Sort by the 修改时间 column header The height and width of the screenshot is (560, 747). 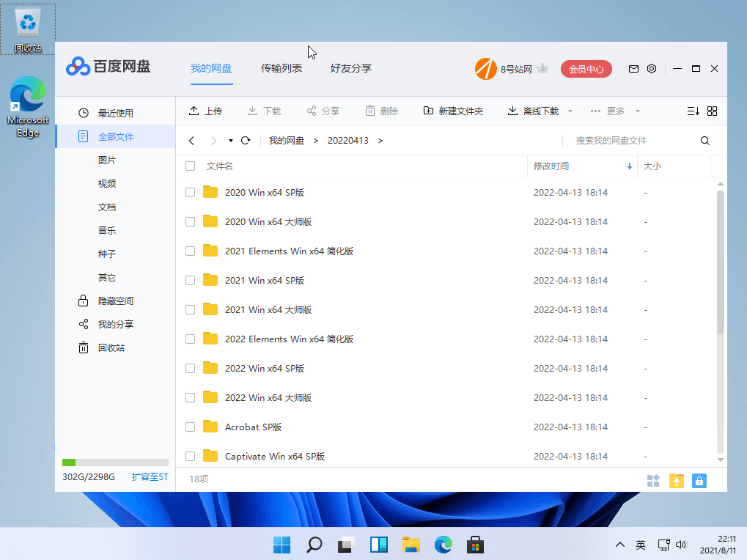click(x=582, y=166)
